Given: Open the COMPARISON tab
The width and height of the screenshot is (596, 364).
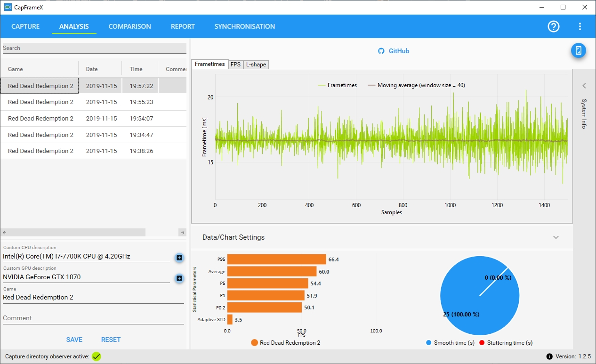Looking at the screenshot, I should click(x=130, y=26).
